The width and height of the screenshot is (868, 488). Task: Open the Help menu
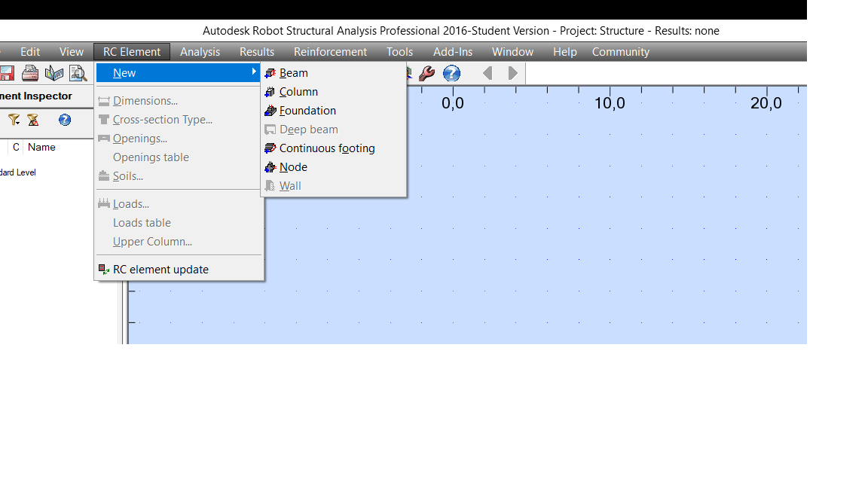coord(564,51)
